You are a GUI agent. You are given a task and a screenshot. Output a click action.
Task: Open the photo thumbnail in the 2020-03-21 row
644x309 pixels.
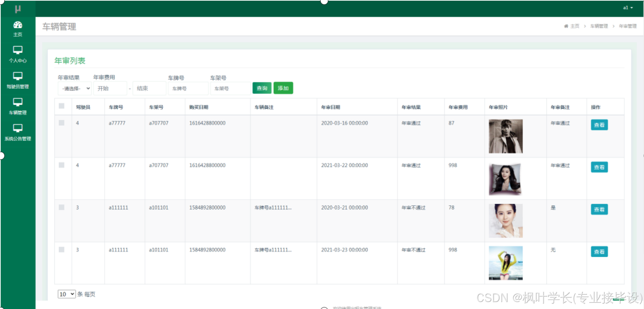(x=505, y=221)
